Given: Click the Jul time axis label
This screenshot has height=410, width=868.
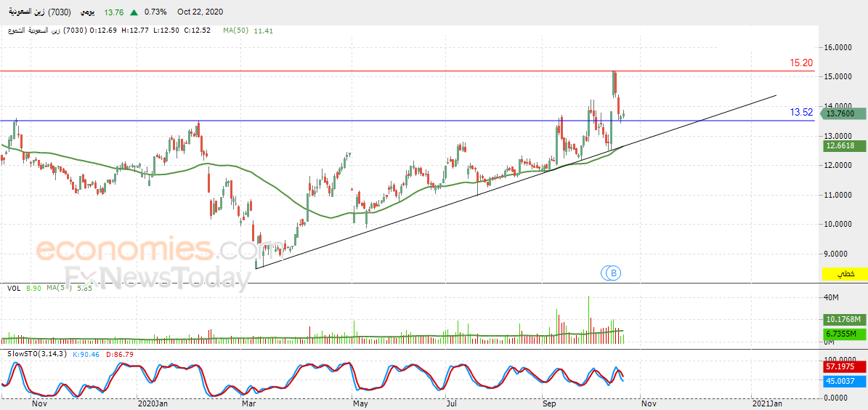Looking at the screenshot, I should click(x=453, y=404).
